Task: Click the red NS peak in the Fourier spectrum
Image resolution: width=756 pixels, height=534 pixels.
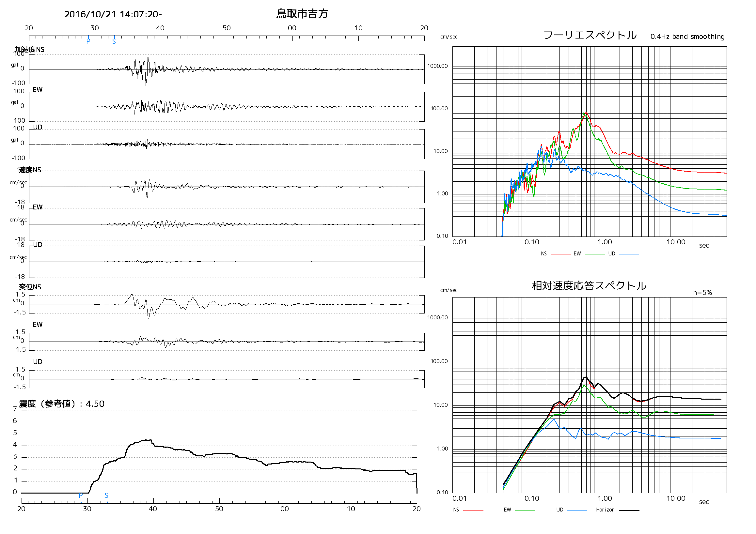Action: [587, 113]
